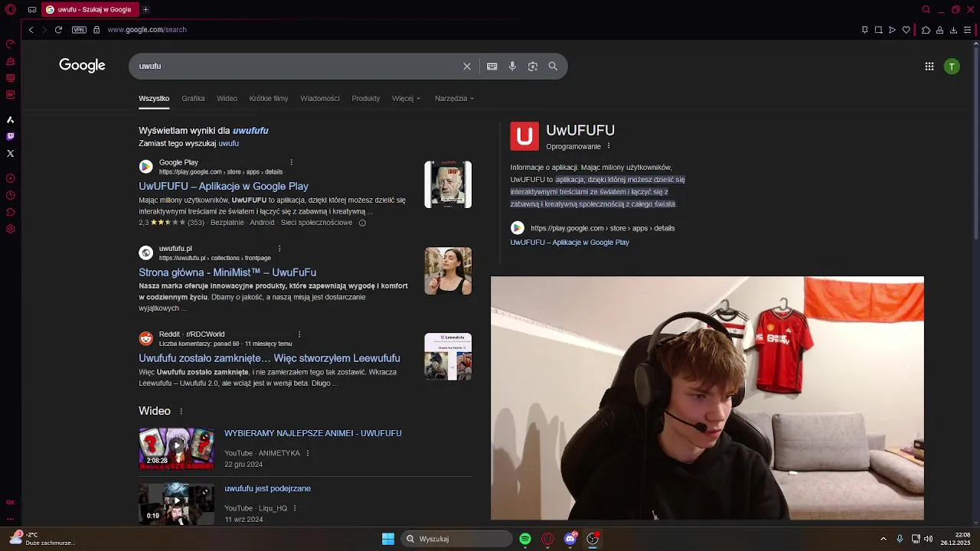Image resolution: width=980 pixels, height=551 pixels.
Task: Start a voice search with microphone
Action: coord(512,67)
